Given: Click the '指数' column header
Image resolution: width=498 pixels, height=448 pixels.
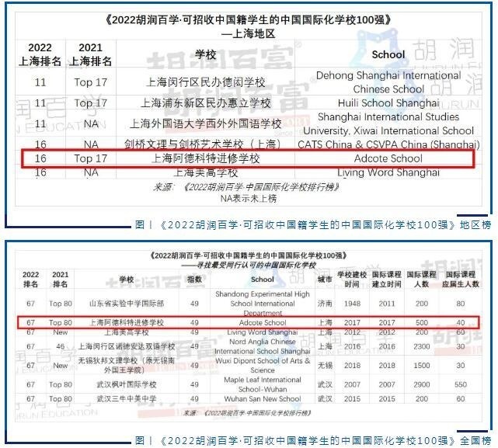Looking at the screenshot, I should (x=194, y=280).
